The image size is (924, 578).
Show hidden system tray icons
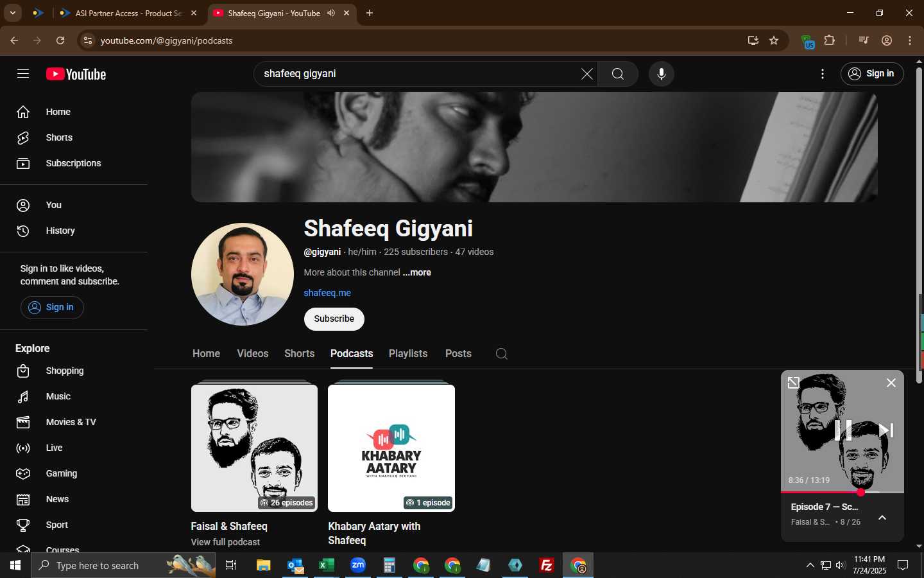[x=810, y=565]
